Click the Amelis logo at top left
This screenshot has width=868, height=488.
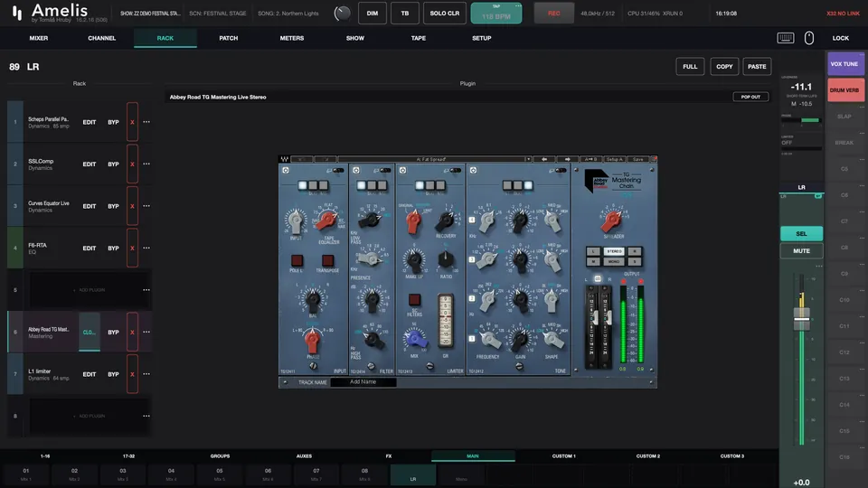click(x=50, y=12)
